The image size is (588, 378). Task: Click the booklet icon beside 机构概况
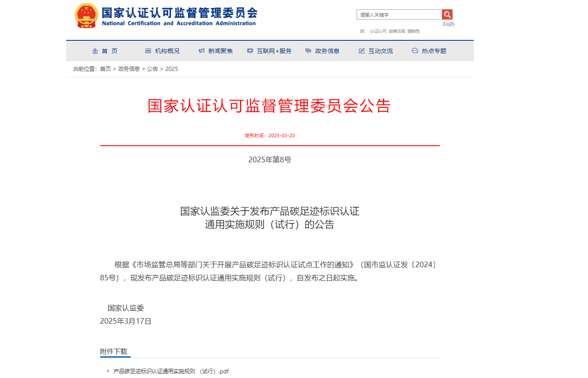point(147,51)
